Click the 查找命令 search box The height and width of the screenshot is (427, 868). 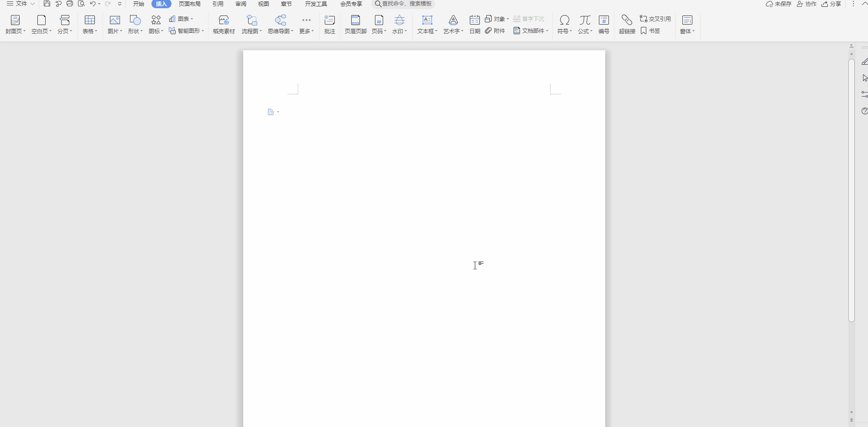(x=406, y=4)
